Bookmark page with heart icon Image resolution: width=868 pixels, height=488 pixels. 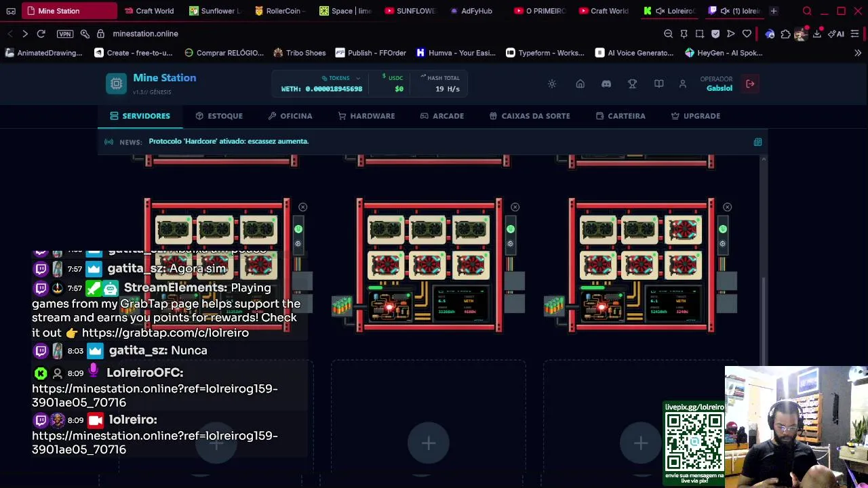747,33
